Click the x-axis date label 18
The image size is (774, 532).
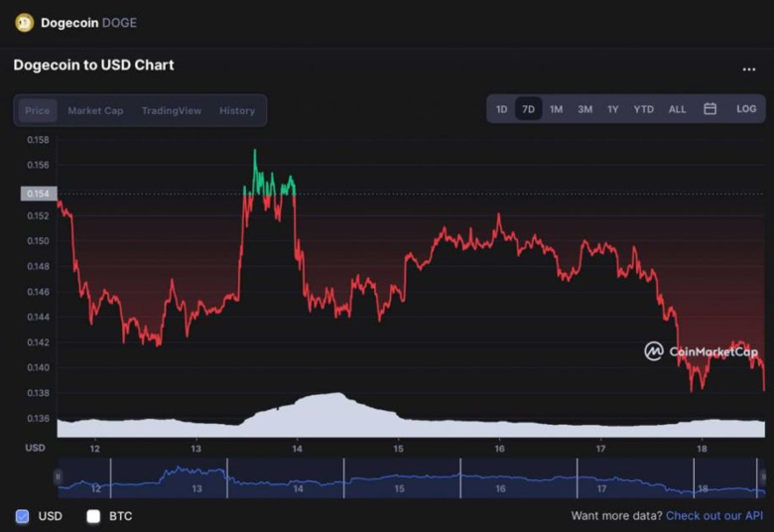tap(702, 449)
